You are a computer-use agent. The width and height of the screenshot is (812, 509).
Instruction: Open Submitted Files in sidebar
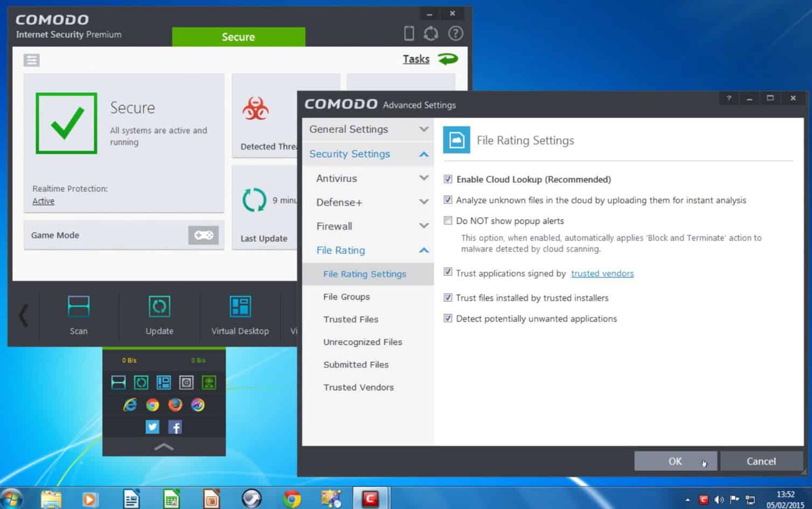click(x=368, y=364)
